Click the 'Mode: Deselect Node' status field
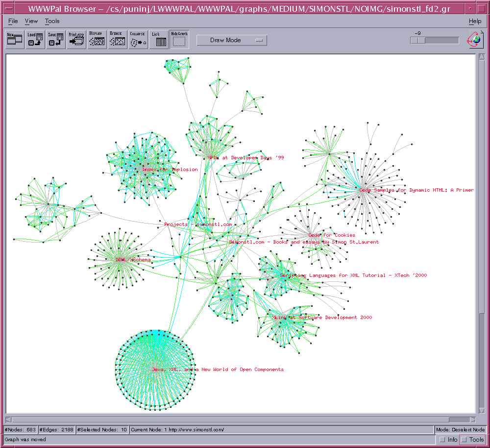The image size is (490, 448). coord(460,429)
